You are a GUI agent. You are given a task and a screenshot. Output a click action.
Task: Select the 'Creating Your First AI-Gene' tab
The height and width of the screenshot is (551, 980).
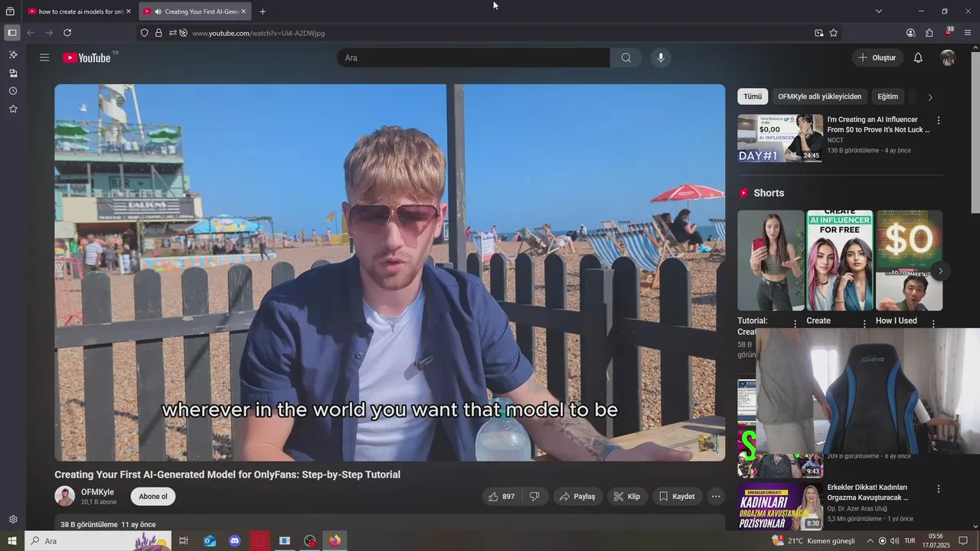click(195, 11)
